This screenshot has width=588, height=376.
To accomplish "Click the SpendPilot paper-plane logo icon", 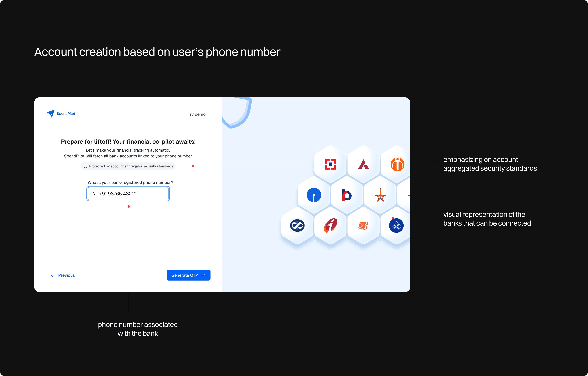I will (51, 114).
